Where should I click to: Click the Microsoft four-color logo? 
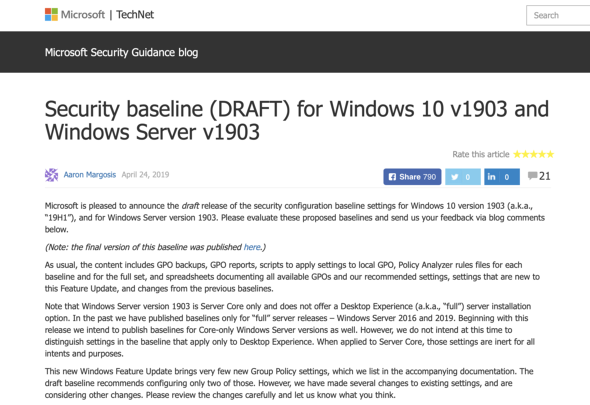[51, 15]
